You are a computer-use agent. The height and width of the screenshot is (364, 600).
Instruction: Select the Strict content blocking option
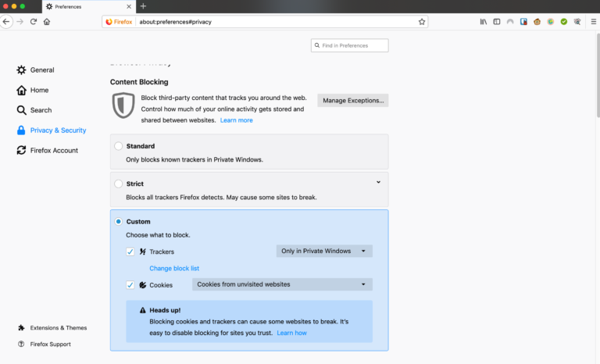pyautogui.click(x=119, y=184)
